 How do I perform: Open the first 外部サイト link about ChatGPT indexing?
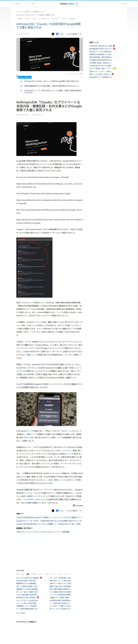pos(49,517)
